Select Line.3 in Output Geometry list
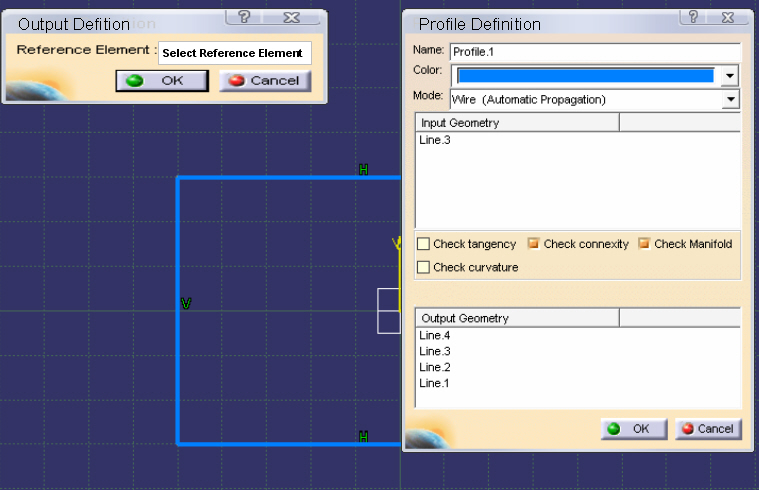Screen dimensions: 759x490 [x=435, y=351]
